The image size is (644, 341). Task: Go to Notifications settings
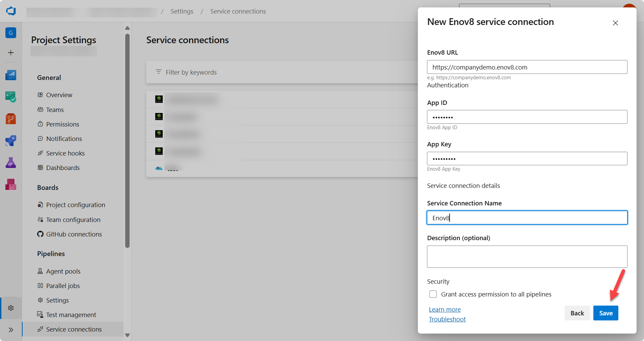pyautogui.click(x=64, y=139)
